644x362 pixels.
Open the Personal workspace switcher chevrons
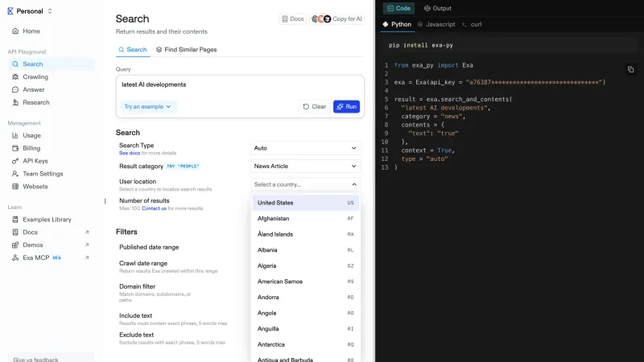click(x=50, y=11)
